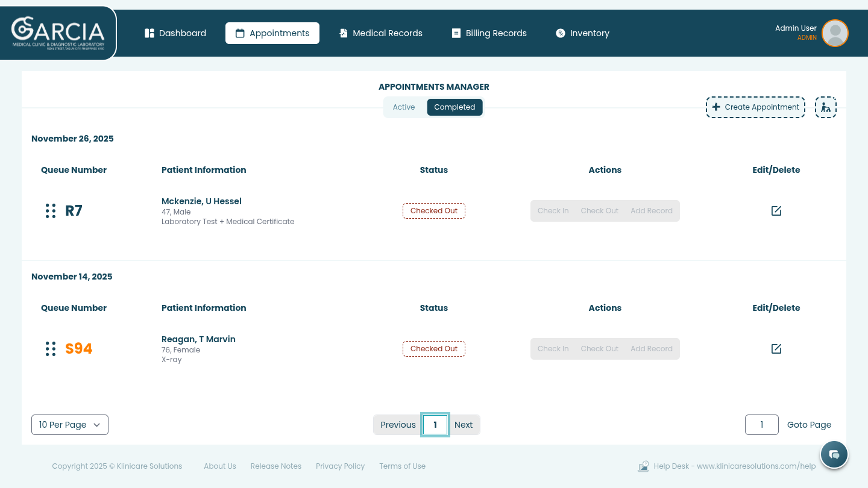
Task: Click the Garcia clinic logo
Action: [x=58, y=33]
